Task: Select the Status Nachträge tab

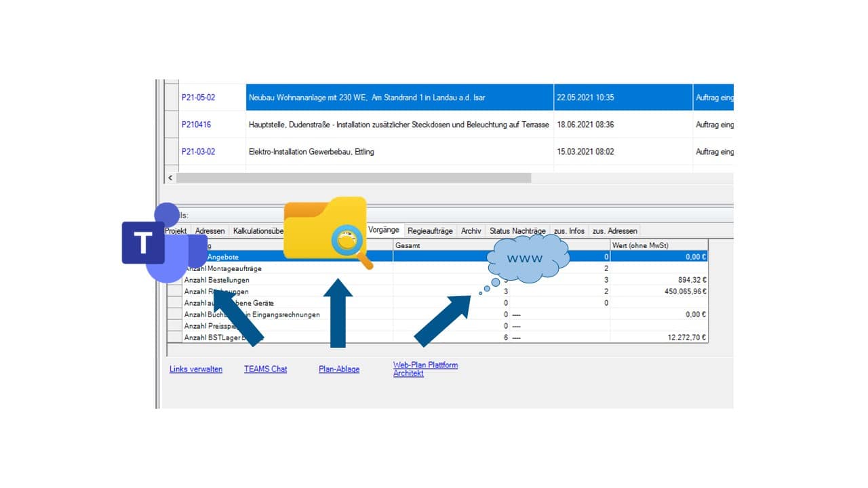Action: [x=517, y=231]
